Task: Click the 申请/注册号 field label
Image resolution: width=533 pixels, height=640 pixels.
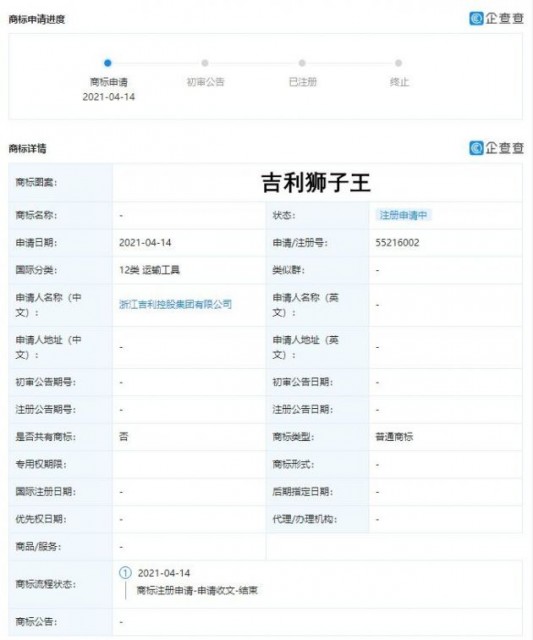Action: (x=300, y=243)
